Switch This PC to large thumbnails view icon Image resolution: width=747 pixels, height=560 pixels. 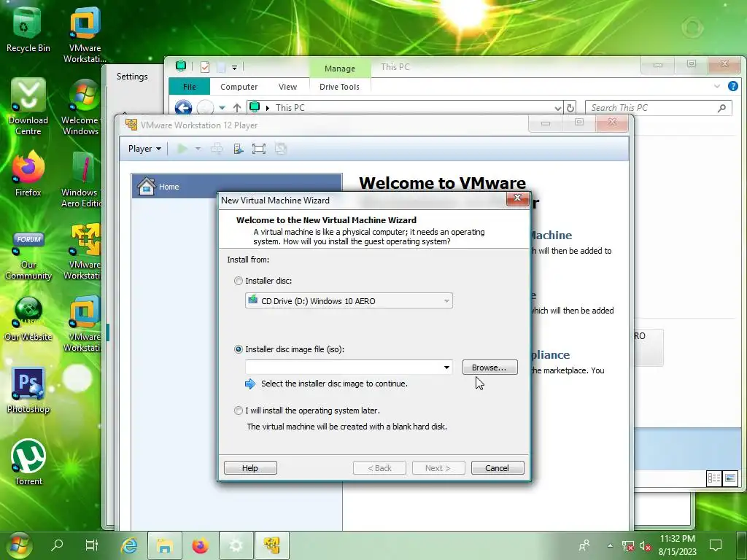click(x=729, y=478)
